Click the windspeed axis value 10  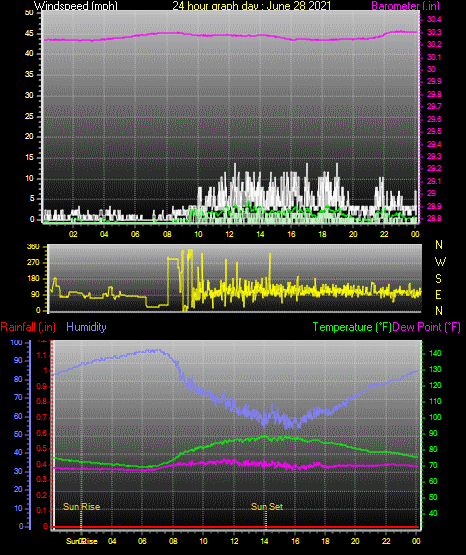(x=29, y=178)
